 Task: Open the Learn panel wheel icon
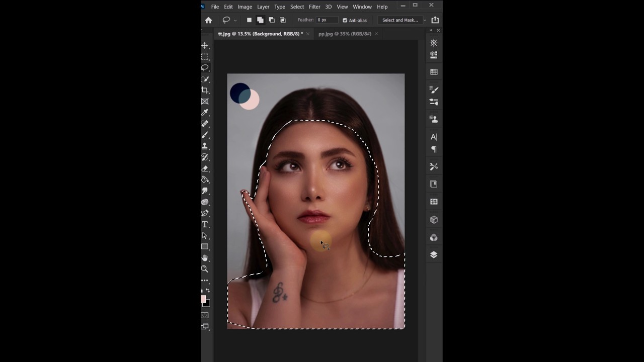tap(434, 43)
